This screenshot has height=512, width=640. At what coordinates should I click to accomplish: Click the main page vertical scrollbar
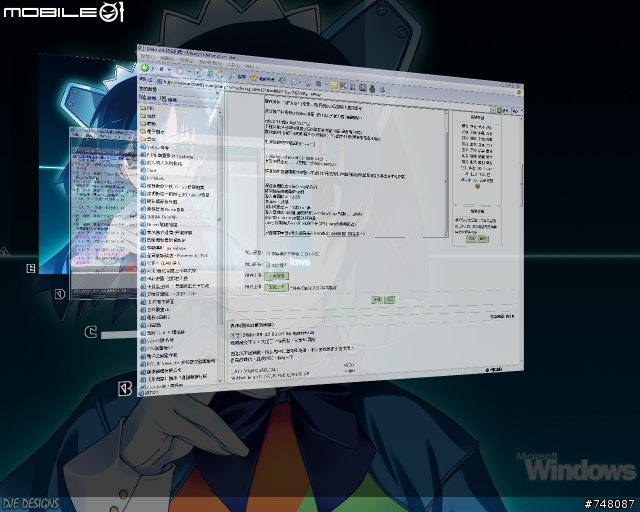pos(521,239)
